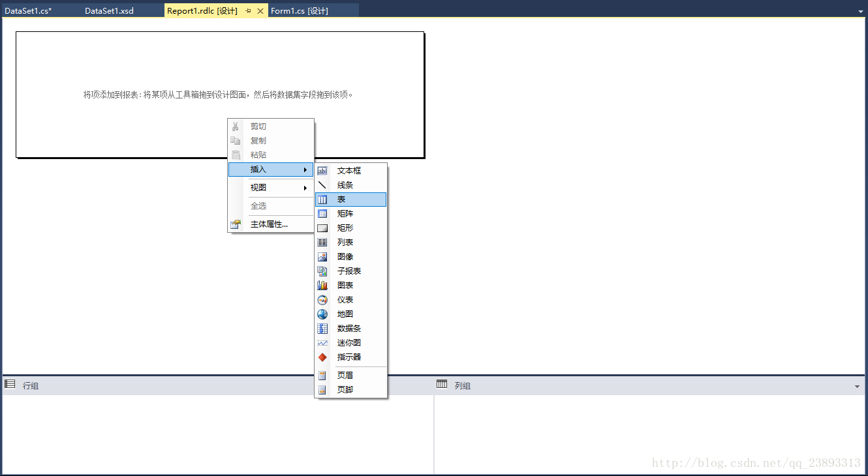Choose 插入 in the context menu
Viewport: 868px width, 476px height.
click(x=271, y=170)
